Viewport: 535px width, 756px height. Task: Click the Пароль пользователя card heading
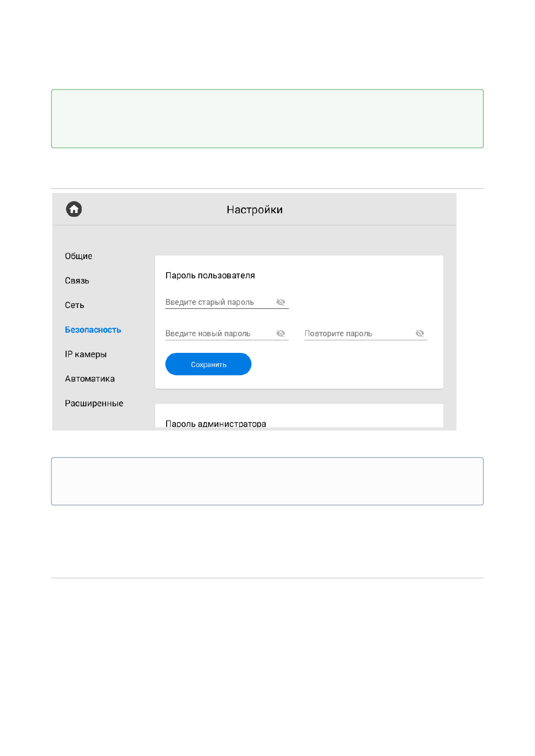210,276
